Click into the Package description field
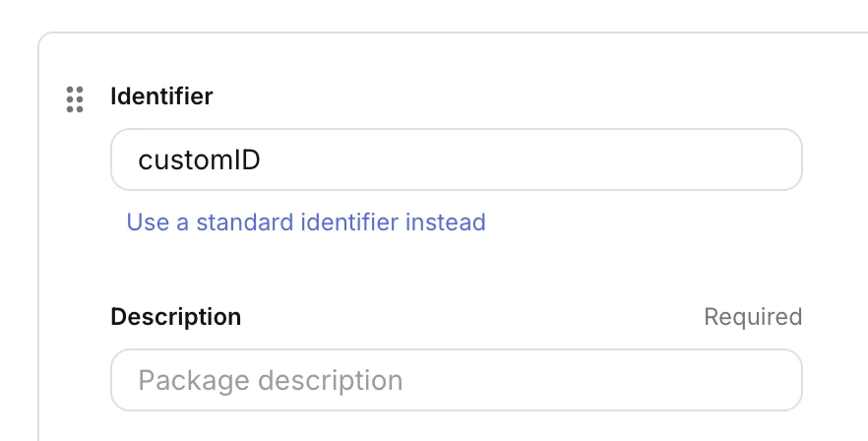Image resolution: width=868 pixels, height=441 pixels. click(457, 380)
